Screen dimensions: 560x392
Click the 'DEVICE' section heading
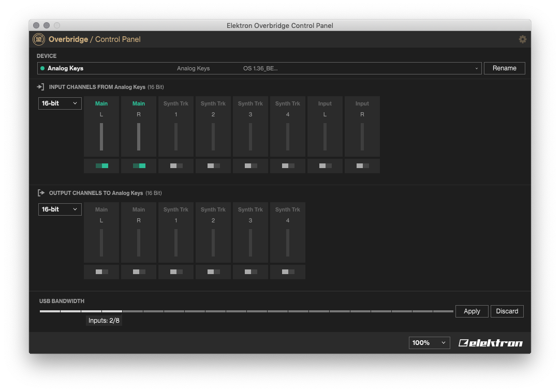click(47, 56)
